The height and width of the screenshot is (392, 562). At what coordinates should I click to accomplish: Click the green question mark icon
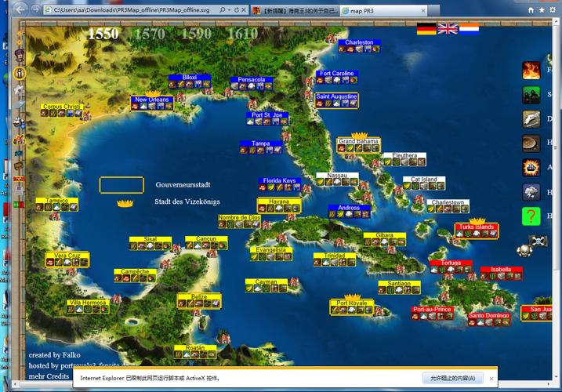click(531, 216)
